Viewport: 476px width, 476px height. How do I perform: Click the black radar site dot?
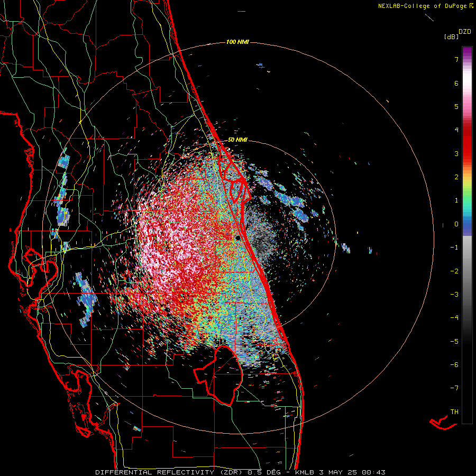pyautogui.click(x=239, y=238)
